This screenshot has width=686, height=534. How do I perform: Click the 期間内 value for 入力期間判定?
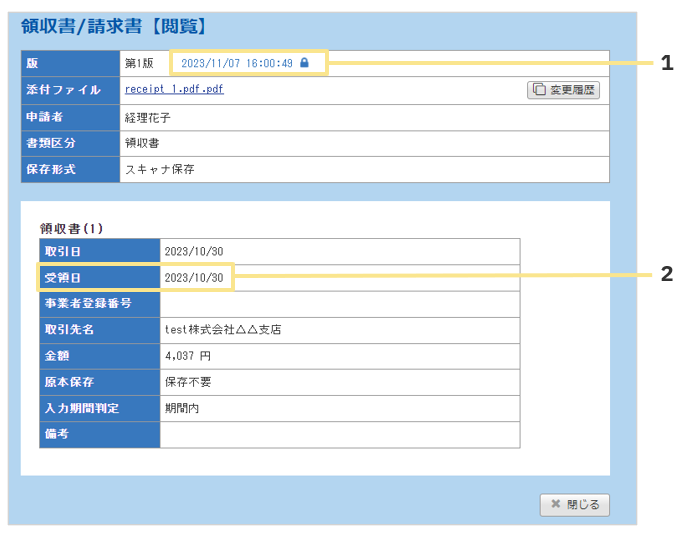182,408
